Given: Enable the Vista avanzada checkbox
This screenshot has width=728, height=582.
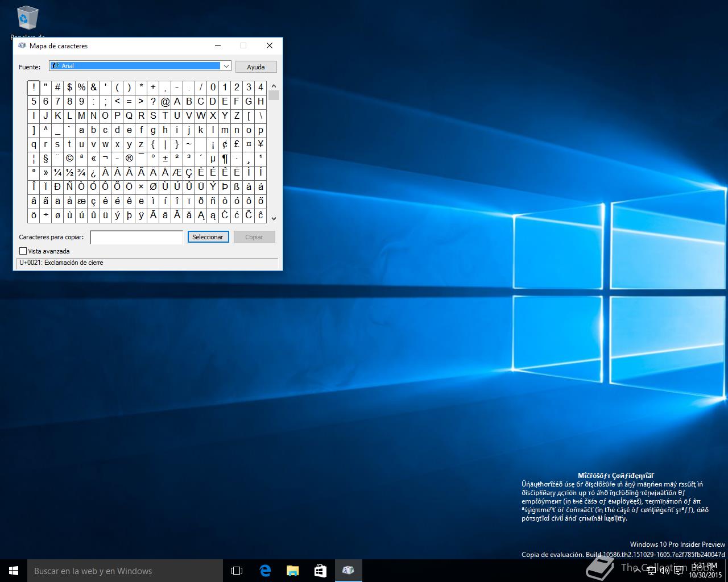Looking at the screenshot, I should click(23, 251).
